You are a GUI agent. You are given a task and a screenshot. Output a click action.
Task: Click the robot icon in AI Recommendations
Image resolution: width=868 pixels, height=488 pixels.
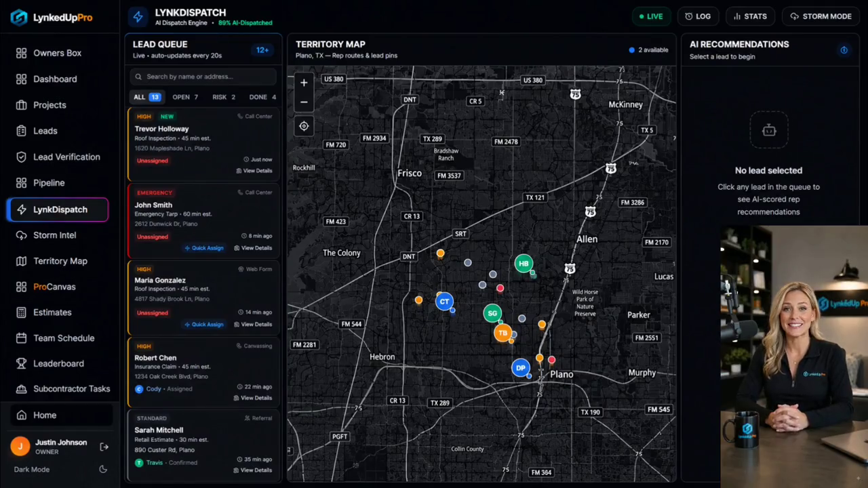tap(769, 130)
